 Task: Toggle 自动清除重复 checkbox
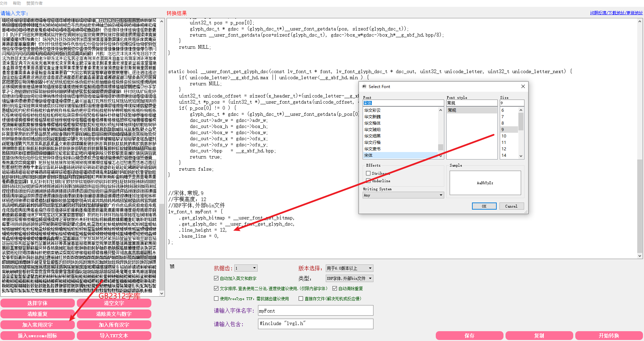335,289
